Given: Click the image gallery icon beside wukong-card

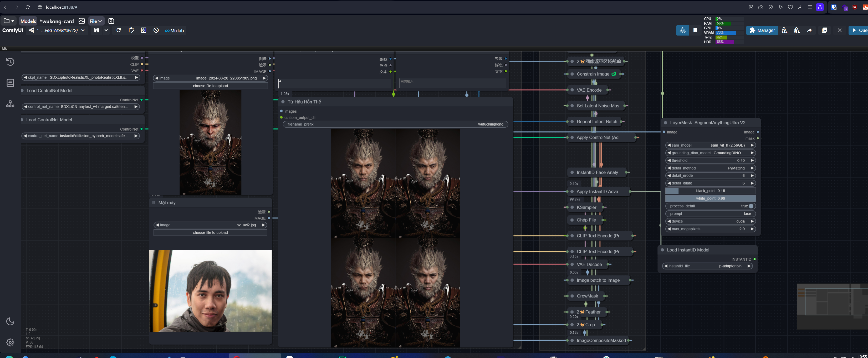Looking at the screenshot, I should (x=81, y=21).
